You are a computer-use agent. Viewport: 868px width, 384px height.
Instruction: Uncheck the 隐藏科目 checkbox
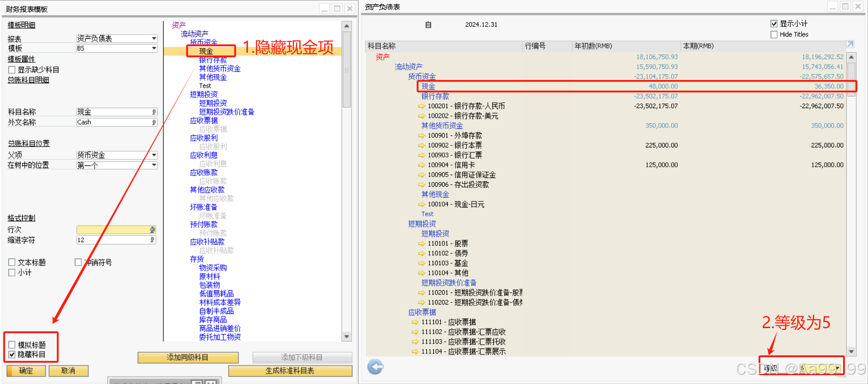12,354
